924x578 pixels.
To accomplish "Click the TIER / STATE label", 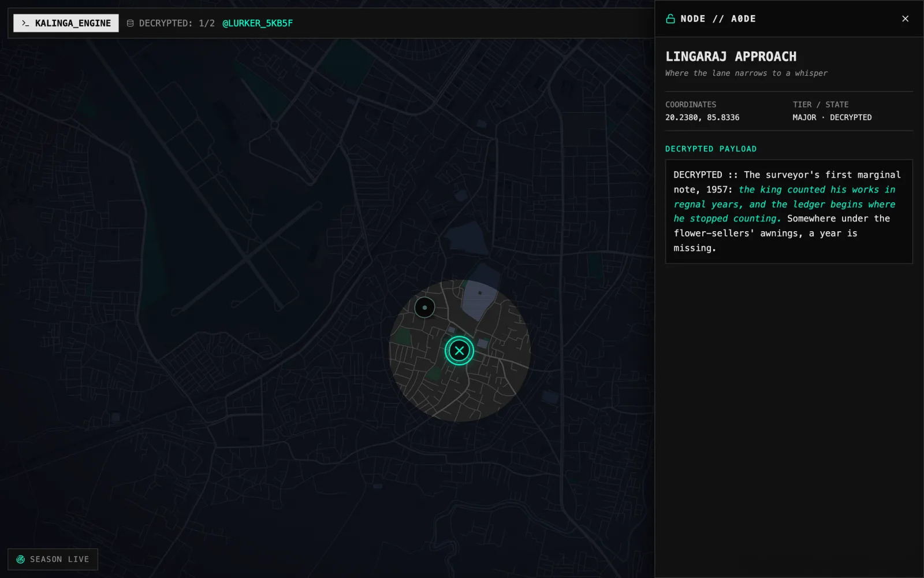I will pos(821,105).
